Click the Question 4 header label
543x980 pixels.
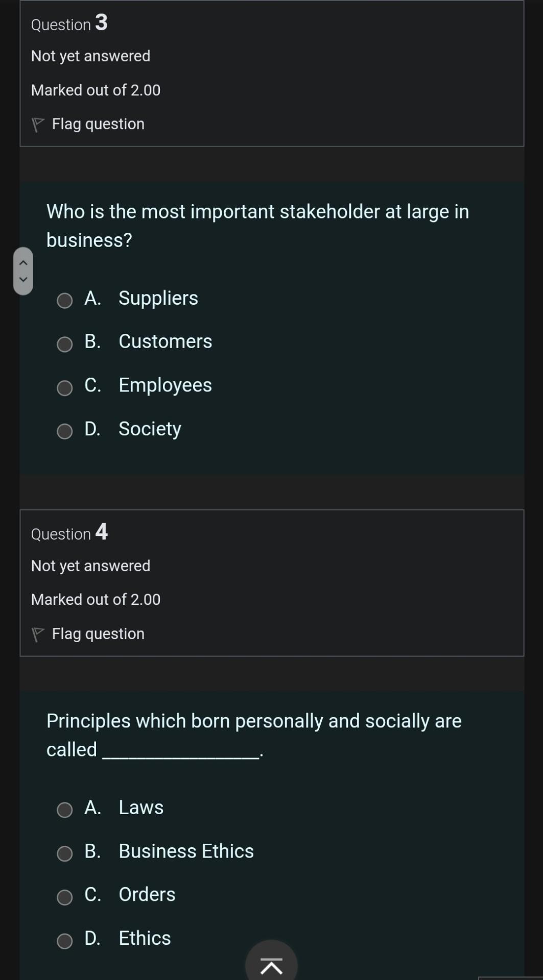[x=69, y=533]
